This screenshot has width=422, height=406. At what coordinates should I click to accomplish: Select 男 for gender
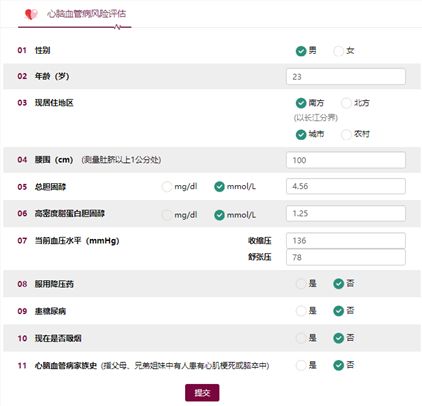(x=301, y=51)
